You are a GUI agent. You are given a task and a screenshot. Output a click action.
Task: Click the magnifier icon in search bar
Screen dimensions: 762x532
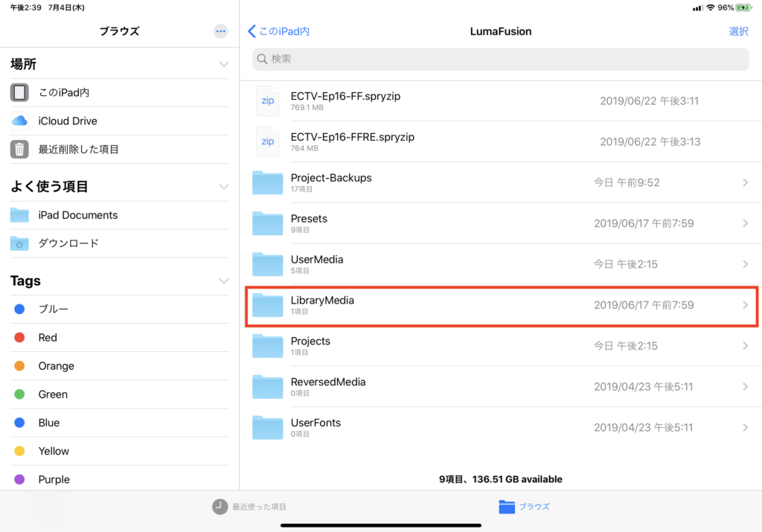click(x=262, y=59)
